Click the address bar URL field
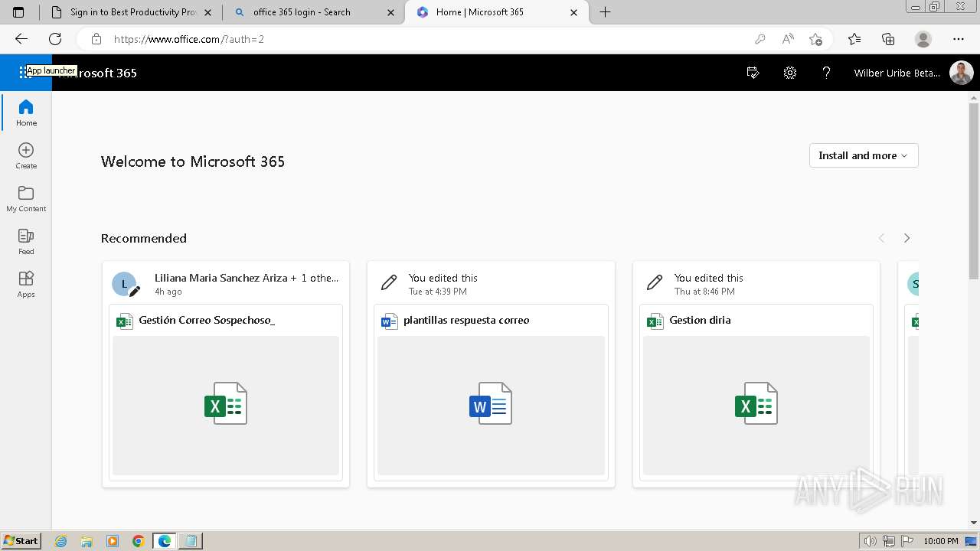This screenshot has height=551, width=980. 429,39
